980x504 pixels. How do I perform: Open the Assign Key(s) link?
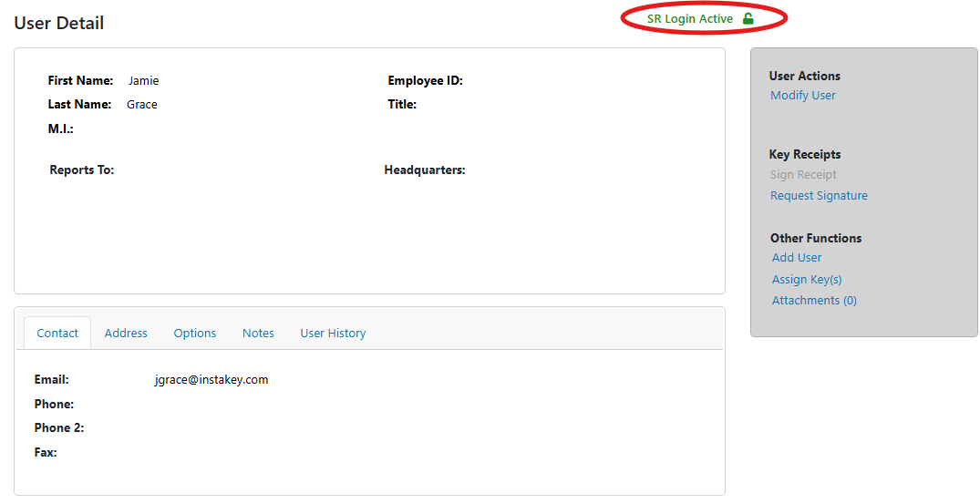(x=807, y=279)
